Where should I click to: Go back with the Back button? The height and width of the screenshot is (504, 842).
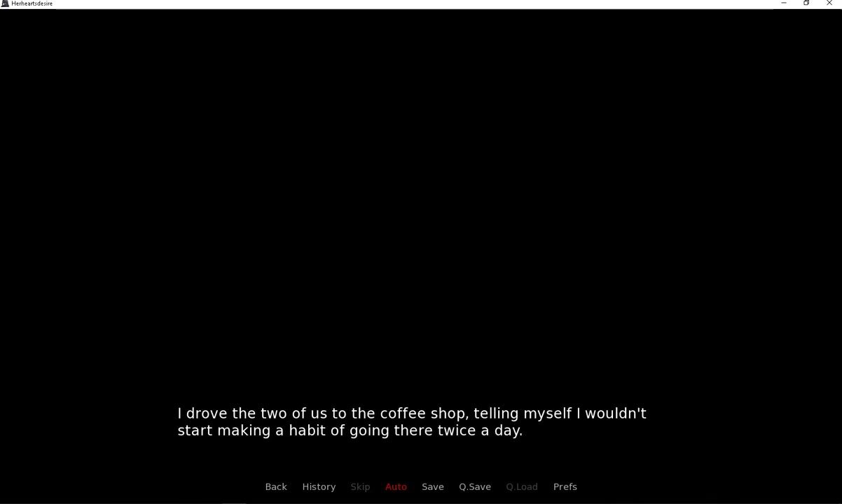coord(276,486)
